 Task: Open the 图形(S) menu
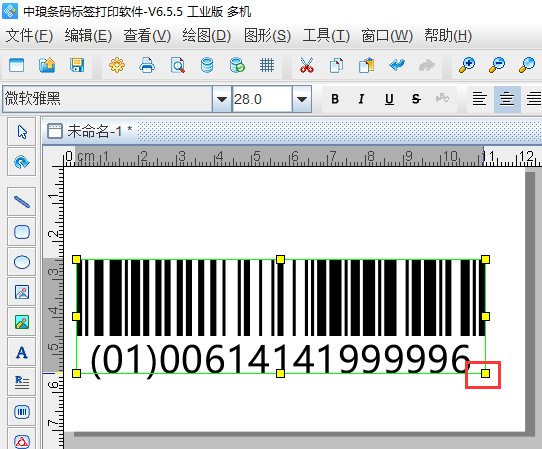267,36
